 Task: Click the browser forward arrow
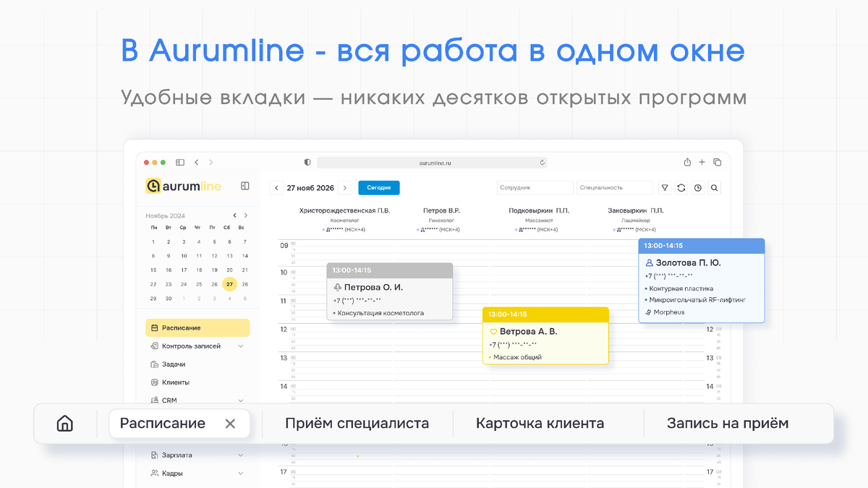pos(210,163)
